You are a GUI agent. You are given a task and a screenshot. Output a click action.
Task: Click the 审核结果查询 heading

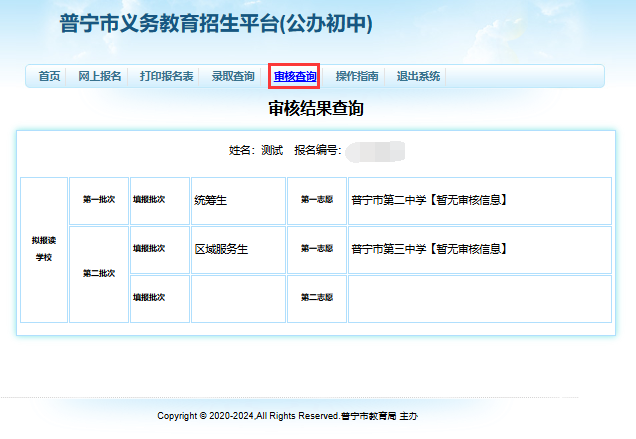(316, 109)
